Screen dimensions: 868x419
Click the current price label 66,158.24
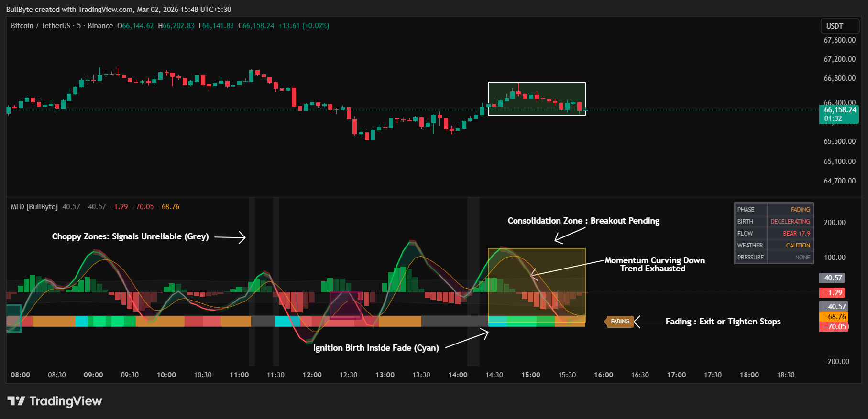pyautogui.click(x=840, y=110)
